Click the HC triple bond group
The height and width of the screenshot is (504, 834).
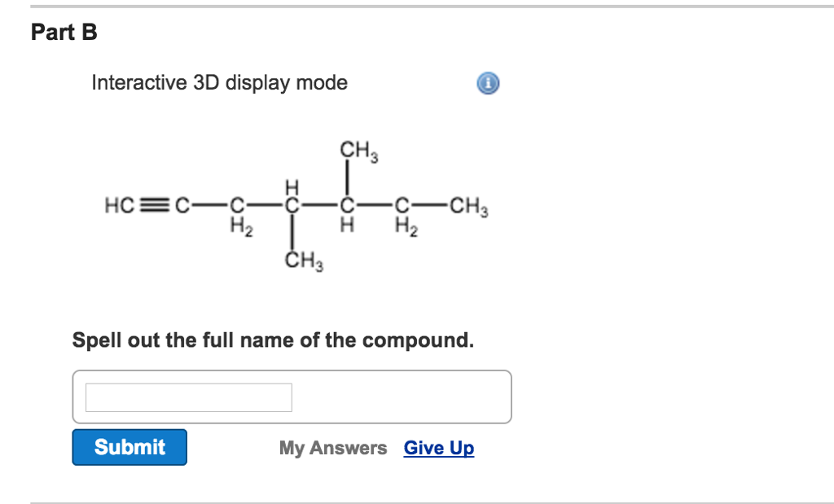point(118,206)
